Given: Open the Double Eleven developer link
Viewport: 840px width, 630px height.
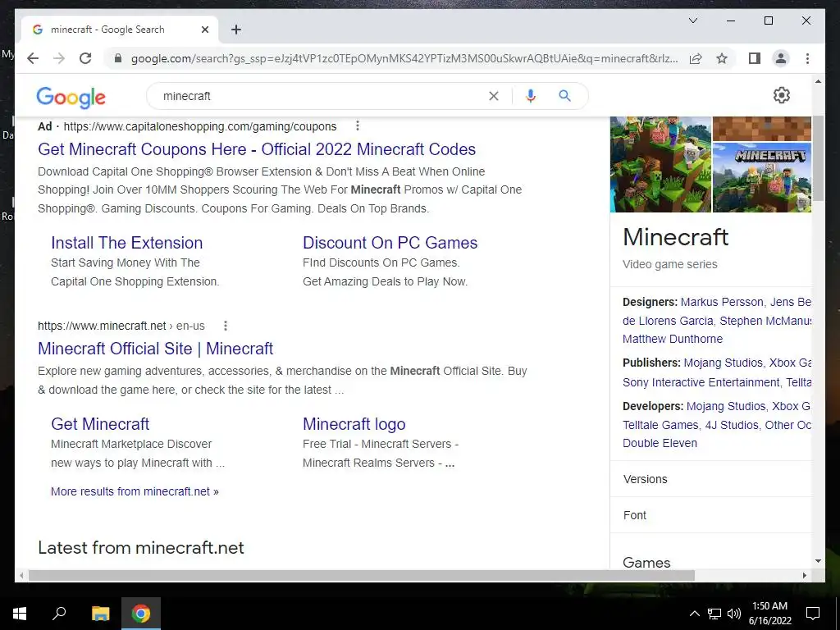Looking at the screenshot, I should click(x=660, y=443).
